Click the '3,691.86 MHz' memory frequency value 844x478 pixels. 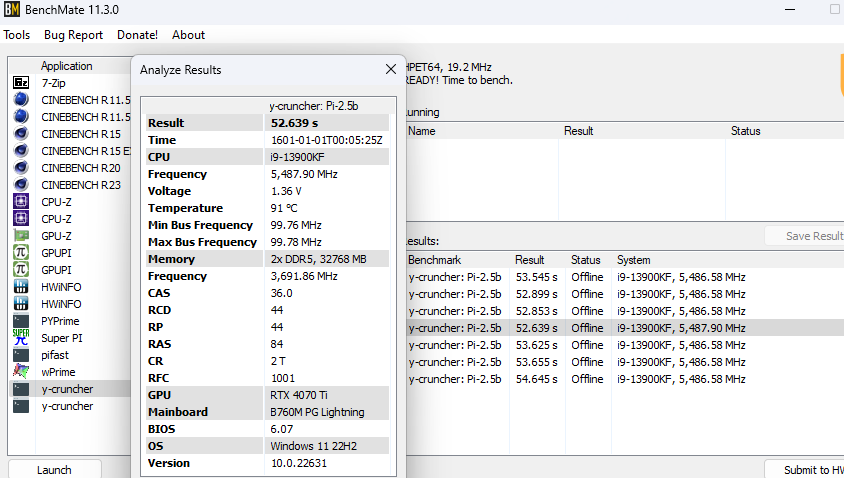(304, 276)
